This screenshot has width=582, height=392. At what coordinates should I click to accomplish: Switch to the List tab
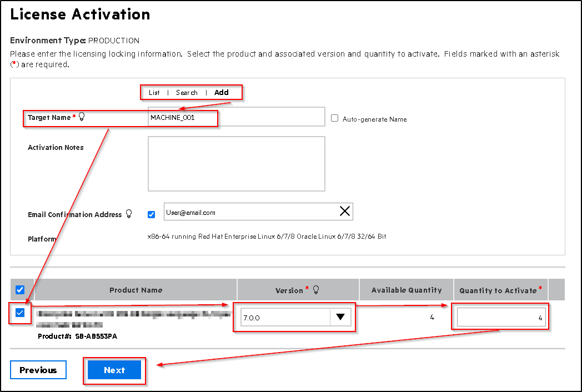tap(154, 92)
